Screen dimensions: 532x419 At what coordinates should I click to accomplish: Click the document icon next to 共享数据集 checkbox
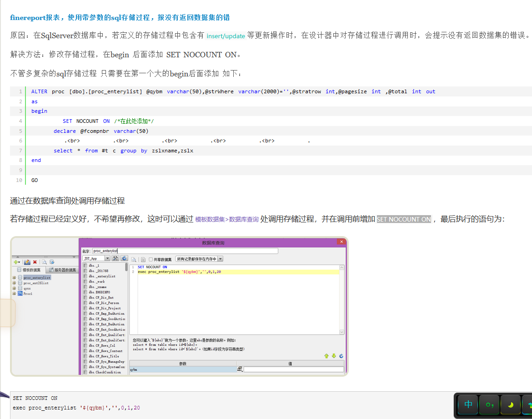(143, 259)
